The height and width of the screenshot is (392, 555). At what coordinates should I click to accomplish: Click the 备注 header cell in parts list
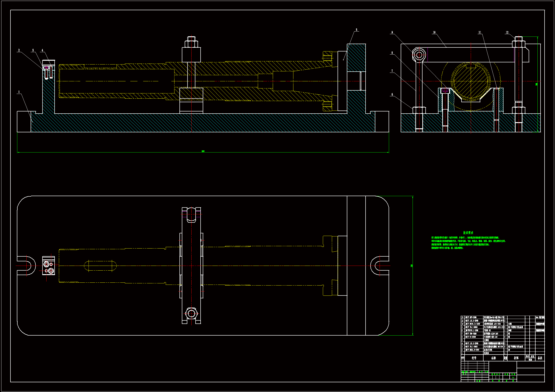540,358
